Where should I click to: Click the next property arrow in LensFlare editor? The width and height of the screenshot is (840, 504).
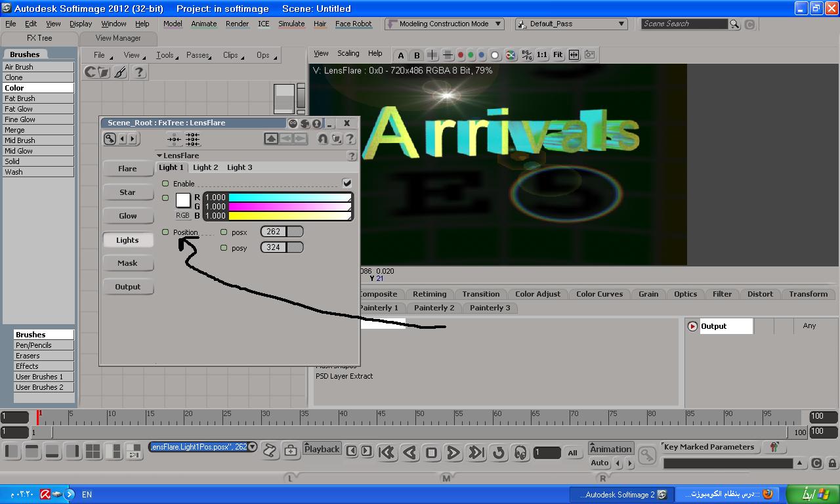(x=132, y=138)
